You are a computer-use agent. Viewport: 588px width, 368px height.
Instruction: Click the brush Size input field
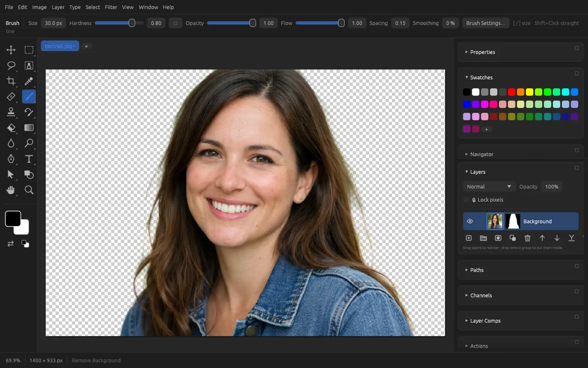(53, 23)
